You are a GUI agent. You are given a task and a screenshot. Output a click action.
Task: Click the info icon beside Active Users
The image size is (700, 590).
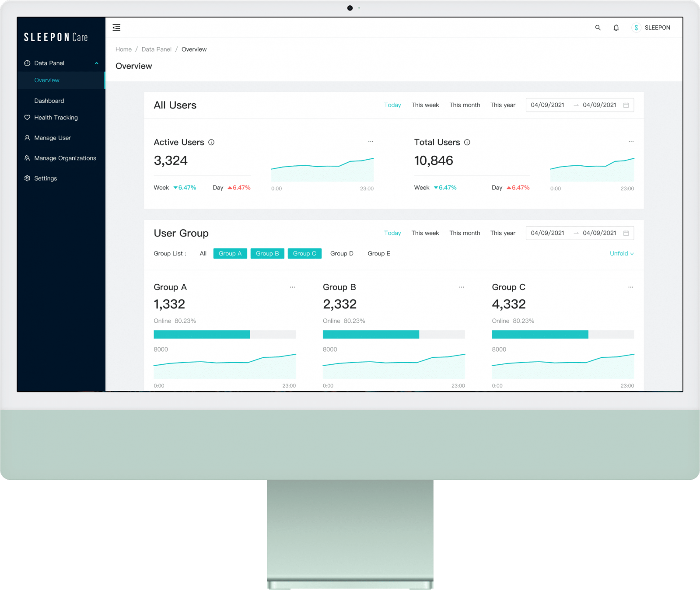(211, 142)
